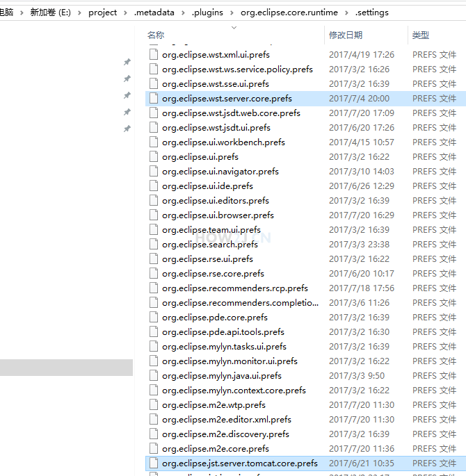The width and height of the screenshot is (466, 476).
Task: Click date 2017/7/18 17:56 cell
Action: [362, 288]
